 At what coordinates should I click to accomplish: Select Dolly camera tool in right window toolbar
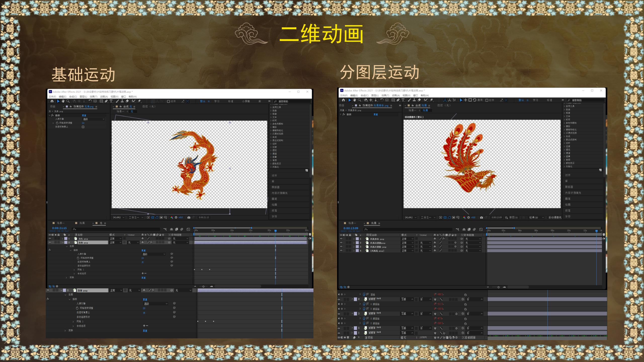point(376,100)
